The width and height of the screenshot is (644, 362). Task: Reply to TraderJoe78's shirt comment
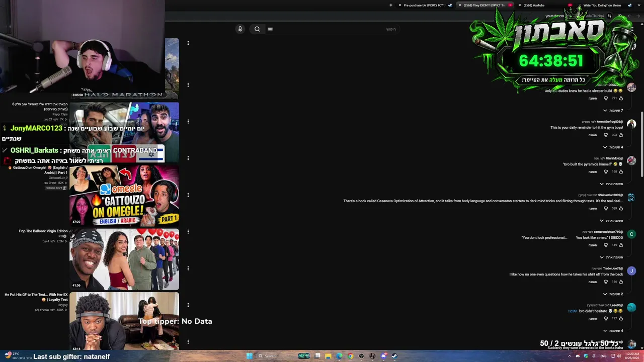(593, 282)
